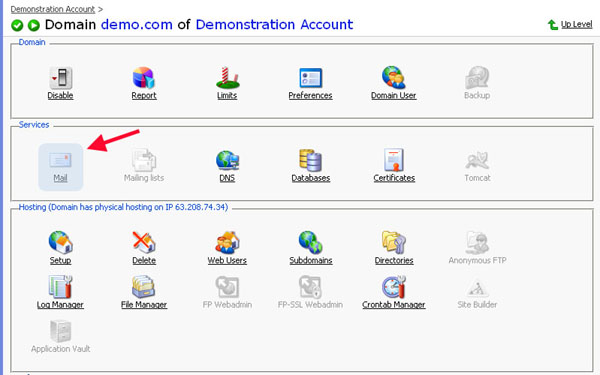Click the Domain User text link
600x375 pixels.
[x=393, y=95]
